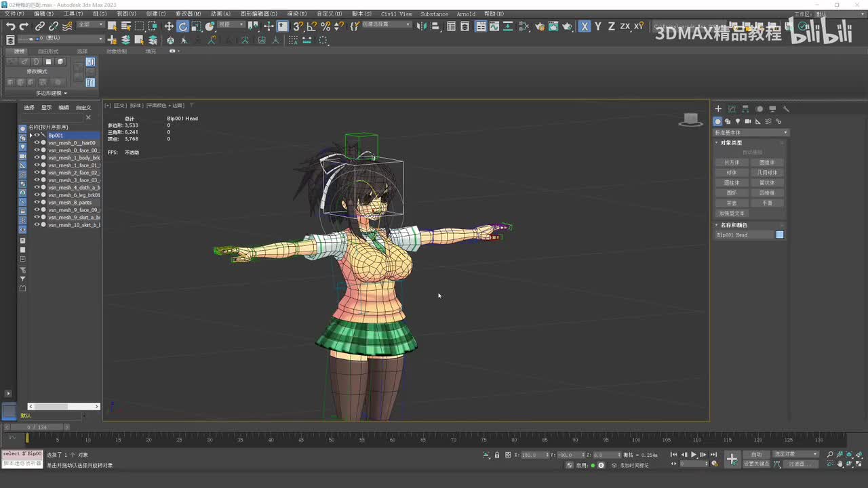868x488 pixels.
Task: Click the Select by Name icon
Action: [x=125, y=26]
